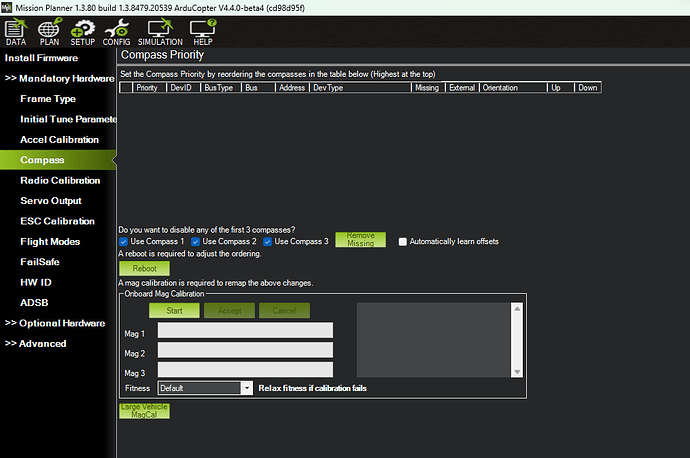The height and width of the screenshot is (458, 690).
Task: Enable Automatically learn offsets
Action: pyautogui.click(x=403, y=242)
